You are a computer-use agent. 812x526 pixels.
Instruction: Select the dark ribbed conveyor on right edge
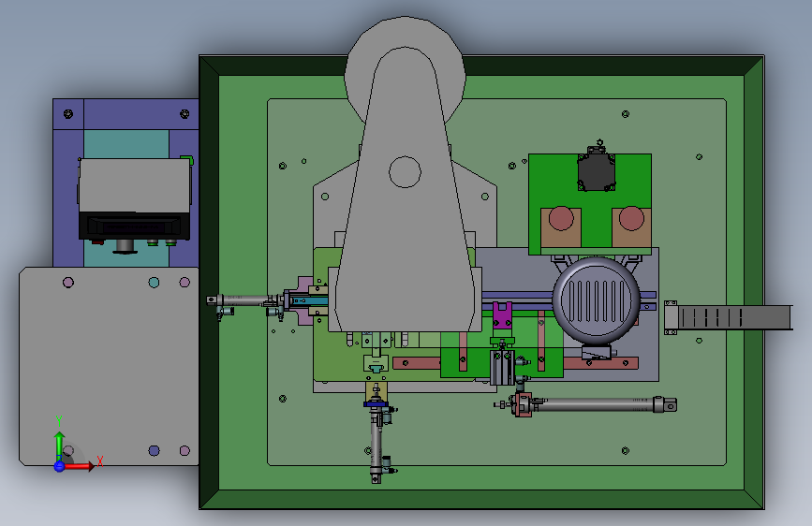coord(734,317)
